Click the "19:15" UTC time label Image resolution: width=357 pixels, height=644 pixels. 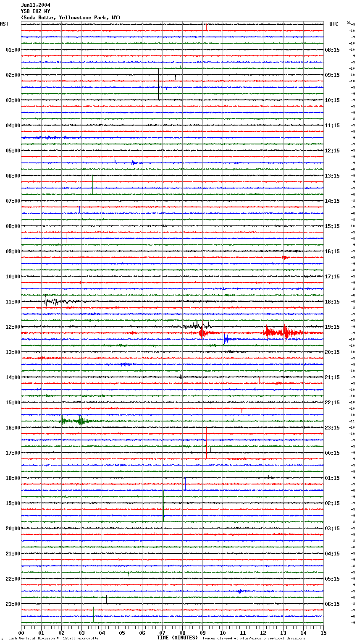coord(332,327)
